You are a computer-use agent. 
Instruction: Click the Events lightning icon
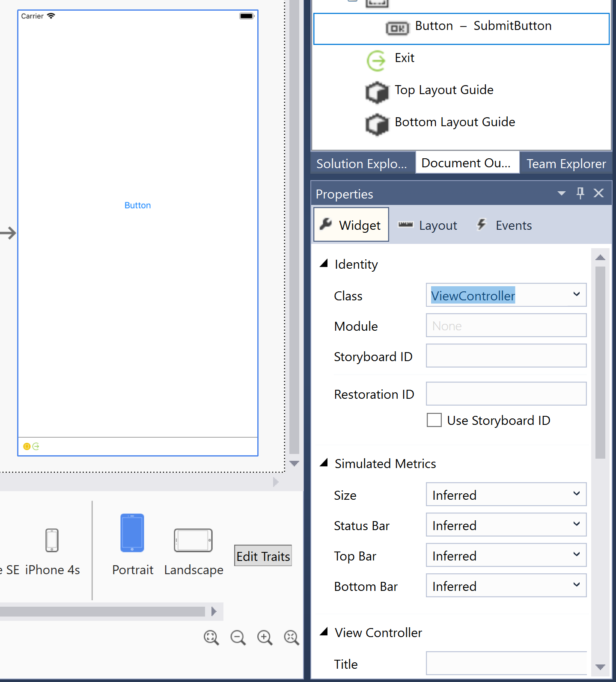coord(482,224)
